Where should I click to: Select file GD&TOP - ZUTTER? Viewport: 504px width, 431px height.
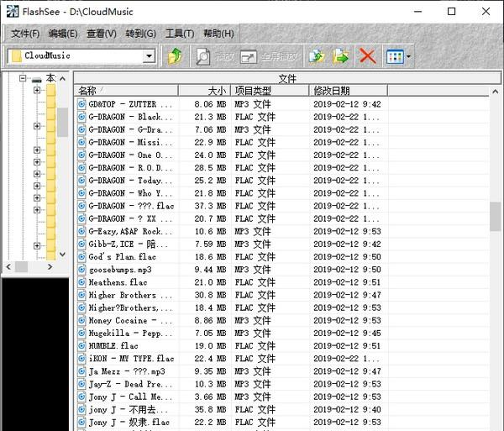pos(130,104)
